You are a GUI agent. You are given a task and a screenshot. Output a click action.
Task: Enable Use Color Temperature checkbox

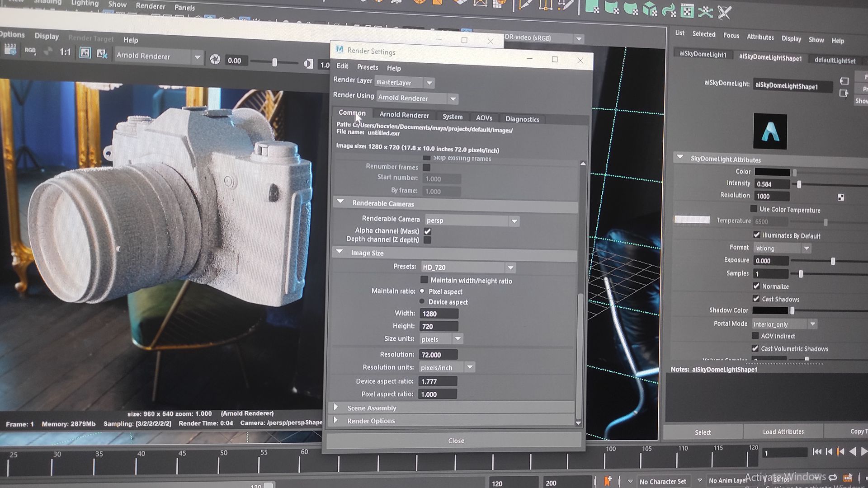(x=754, y=209)
